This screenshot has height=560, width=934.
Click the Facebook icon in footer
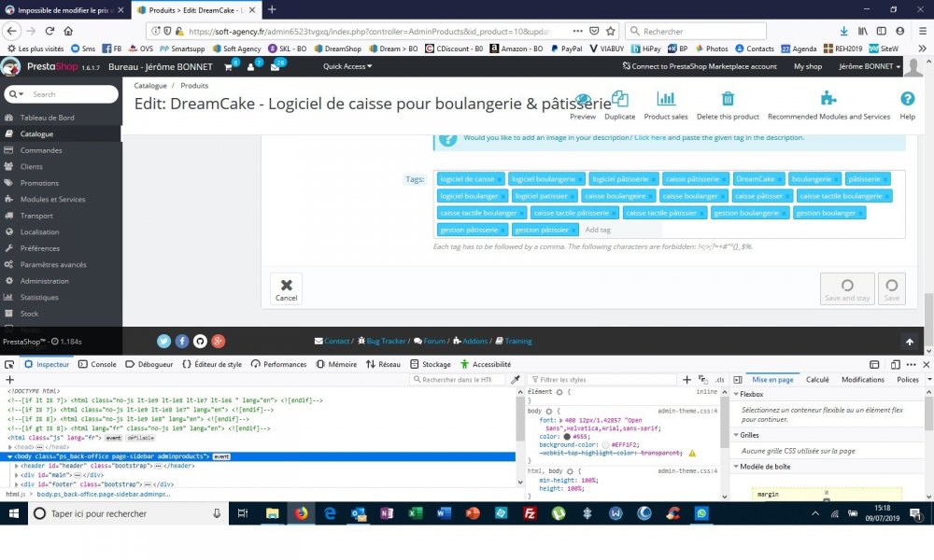click(182, 341)
